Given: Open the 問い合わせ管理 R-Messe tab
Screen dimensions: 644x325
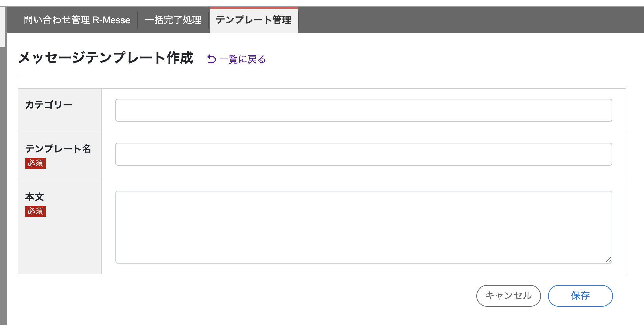Looking at the screenshot, I should (x=77, y=20).
